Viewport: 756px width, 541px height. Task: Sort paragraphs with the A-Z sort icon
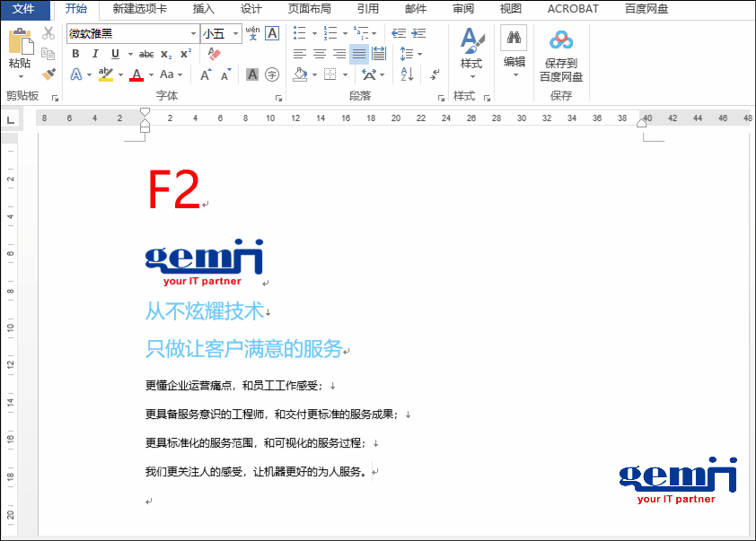point(406,74)
